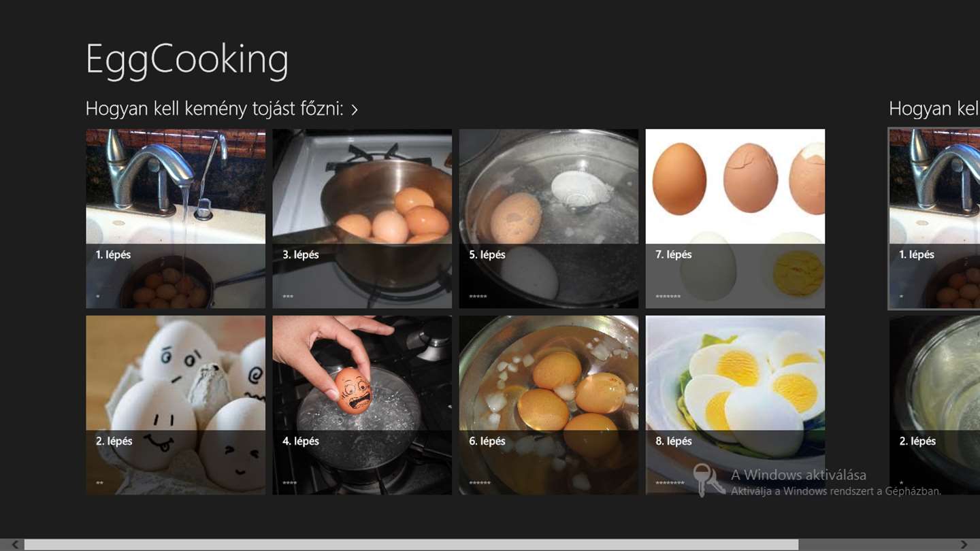Click the EggCooking app title
Image resolution: width=980 pixels, height=551 pixels.
pyautogui.click(x=187, y=59)
